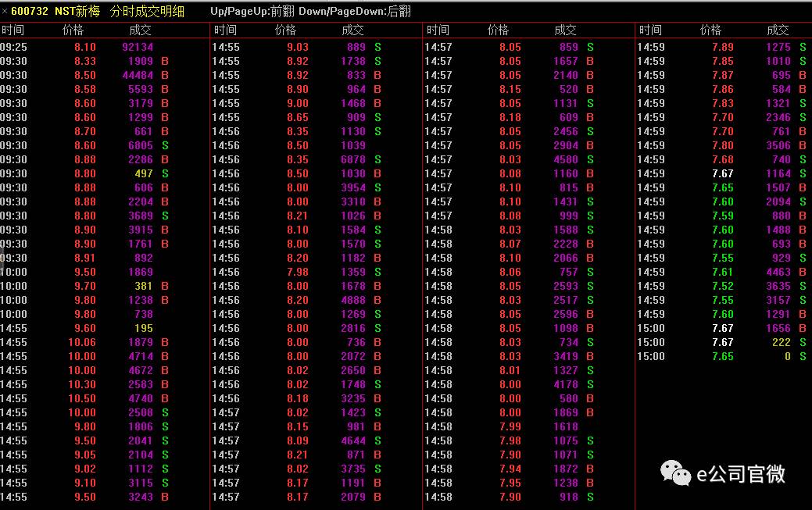812x510 pixels.
Task: Select volume 4580 at price 8.03
Action: click(x=566, y=159)
